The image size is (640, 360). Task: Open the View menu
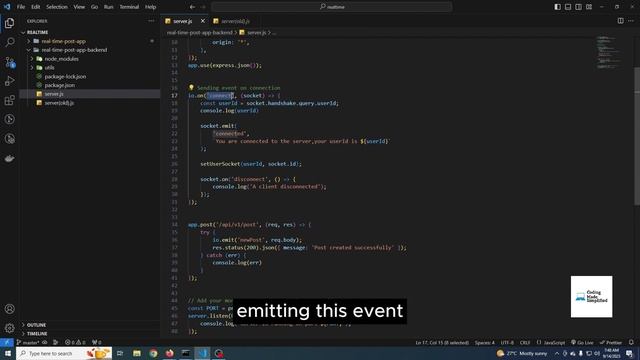pos(79,7)
